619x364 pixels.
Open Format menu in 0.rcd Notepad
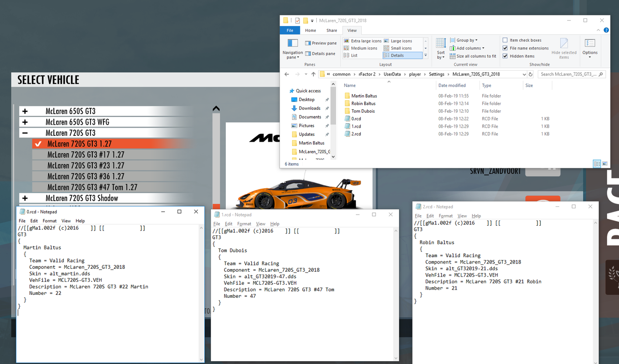[x=49, y=221]
